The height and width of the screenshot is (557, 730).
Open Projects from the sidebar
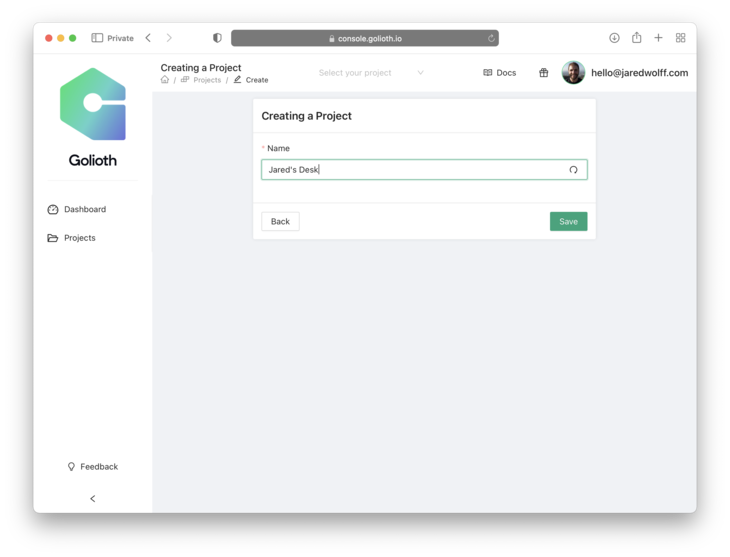71,238
